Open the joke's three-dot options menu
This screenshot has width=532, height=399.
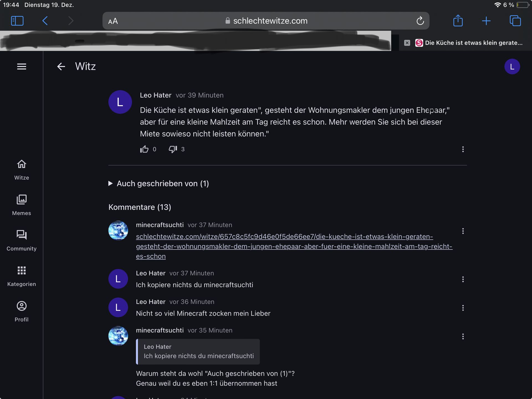(x=463, y=149)
